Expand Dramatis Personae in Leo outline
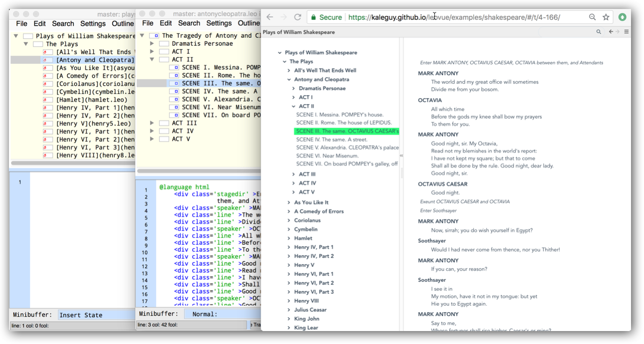The width and height of the screenshot is (644, 344). click(x=152, y=44)
